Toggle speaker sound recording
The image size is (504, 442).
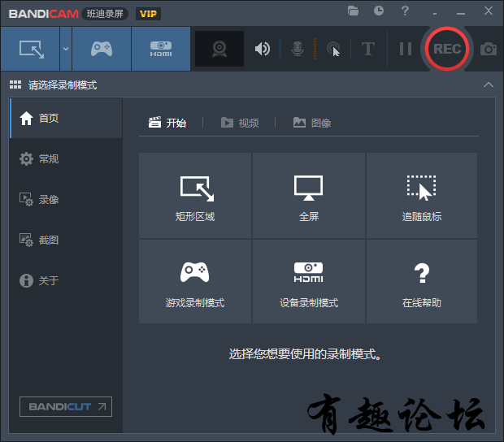coord(263,49)
